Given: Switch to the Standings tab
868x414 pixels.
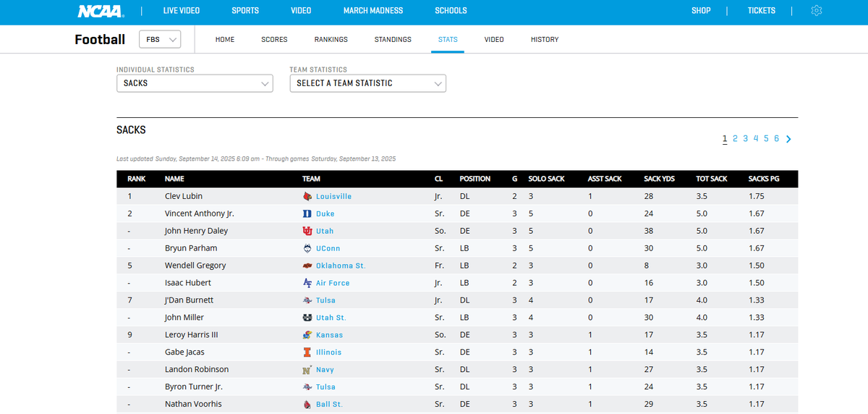Looking at the screenshot, I should pos(393,40).
